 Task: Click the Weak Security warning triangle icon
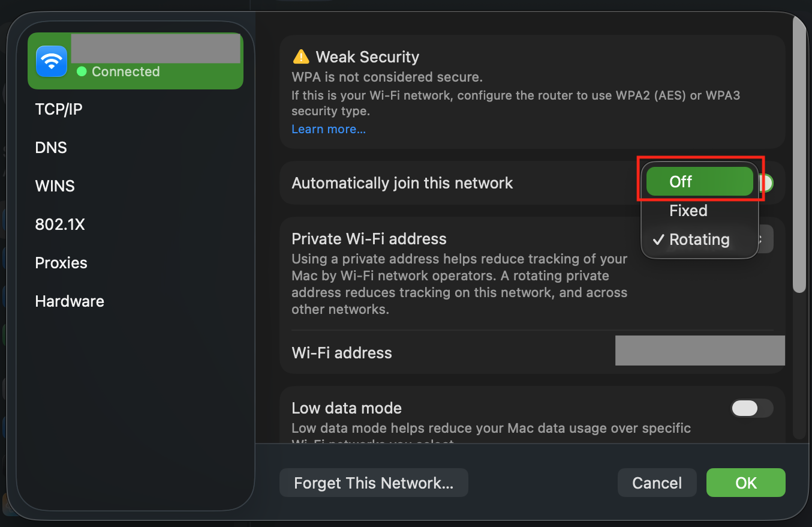(x=300, y=57)
